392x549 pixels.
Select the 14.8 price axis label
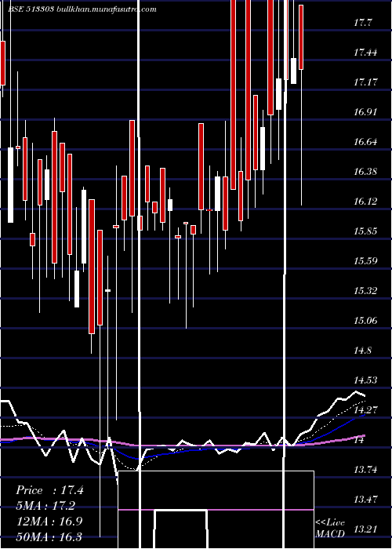pyautogui.click(x=362, y=351)
